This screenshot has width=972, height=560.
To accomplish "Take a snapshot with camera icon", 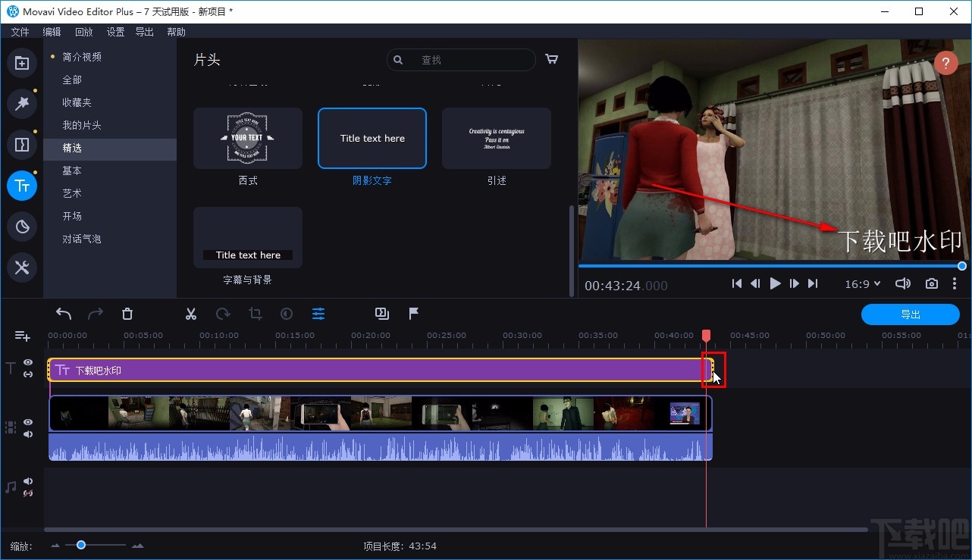I will coord(931,283).
